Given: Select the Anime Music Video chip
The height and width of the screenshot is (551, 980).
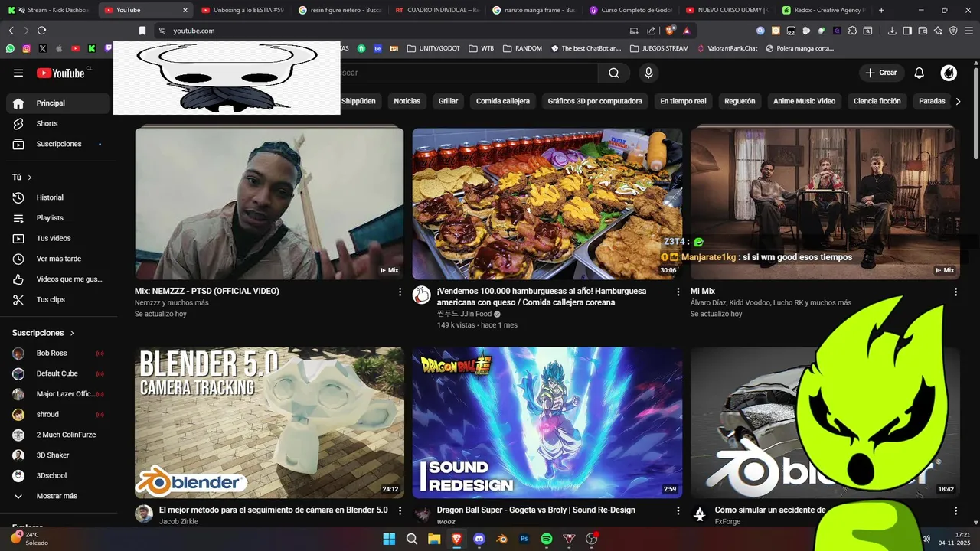Looking at the screenshot, I should pyautogui.click(x=804, y=101).
